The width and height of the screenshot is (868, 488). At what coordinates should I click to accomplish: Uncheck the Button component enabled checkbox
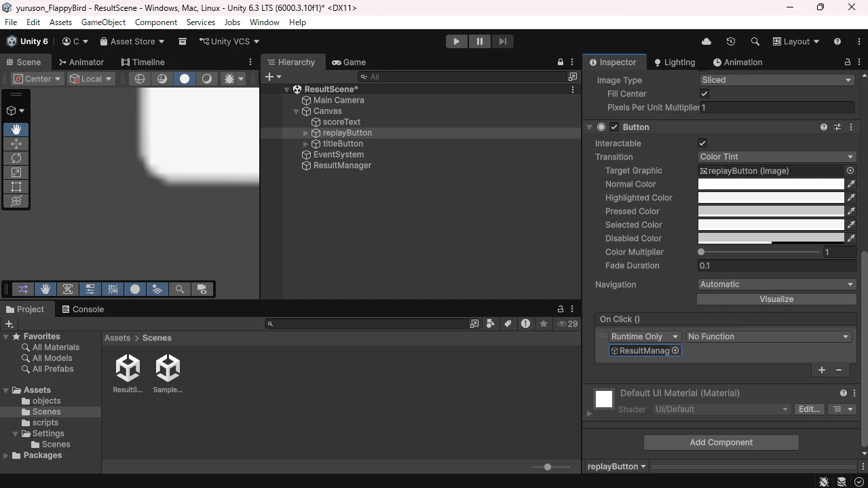[614, 127]
